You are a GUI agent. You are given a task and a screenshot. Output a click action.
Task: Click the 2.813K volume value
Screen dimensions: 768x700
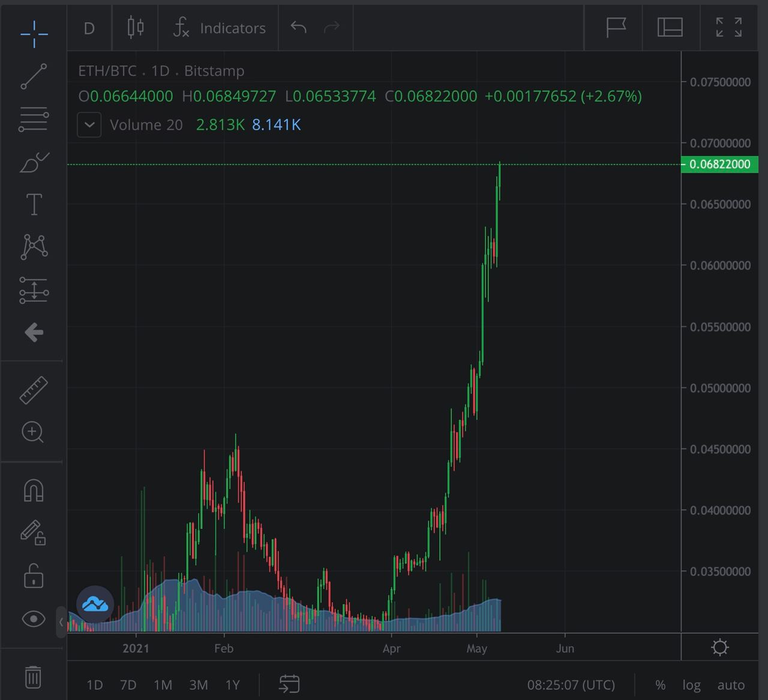(x=220, y=125)
